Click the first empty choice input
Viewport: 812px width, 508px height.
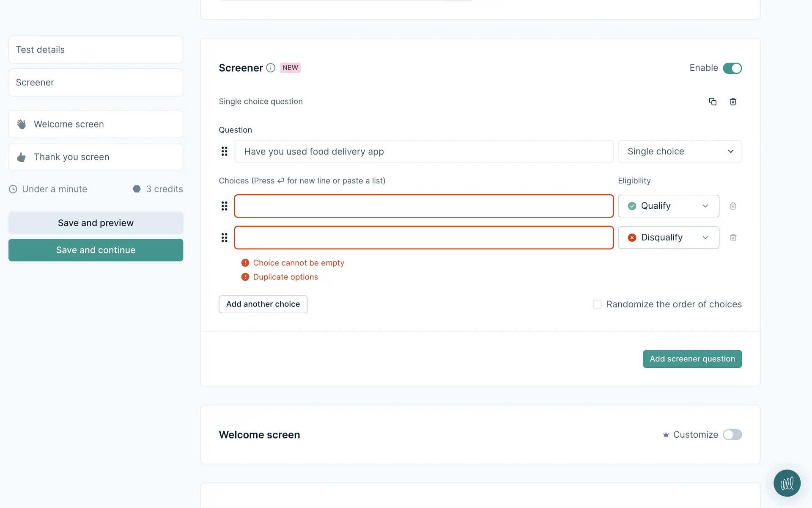coord(424,206)
